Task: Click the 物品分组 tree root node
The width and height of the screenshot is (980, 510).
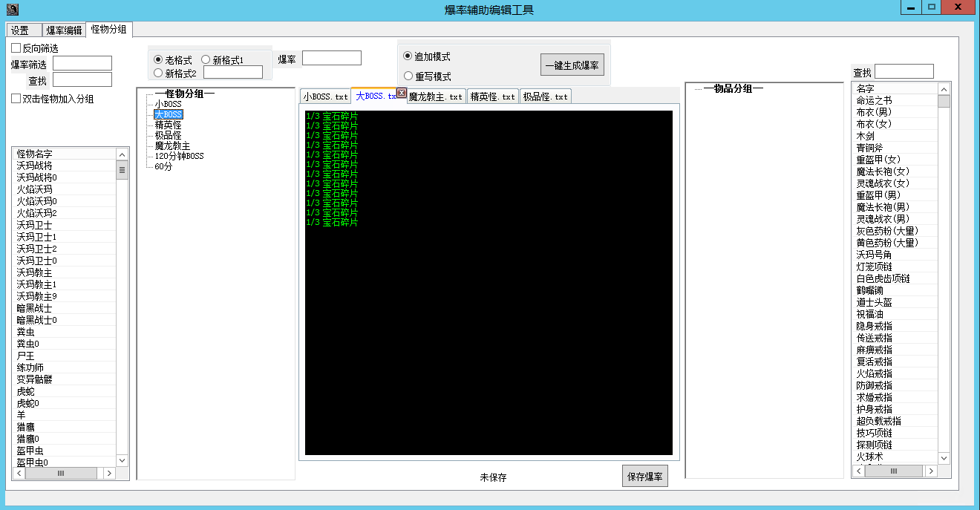Action: (x=733, y=89)
